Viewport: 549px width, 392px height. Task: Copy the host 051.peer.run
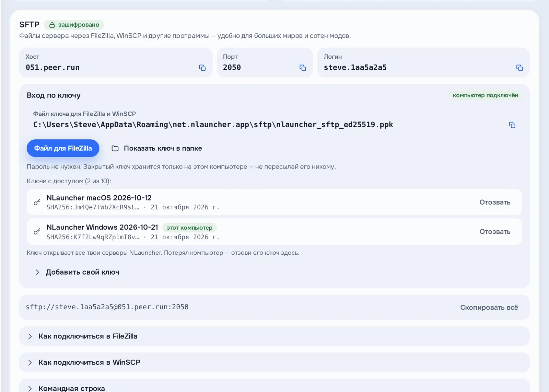202,68
